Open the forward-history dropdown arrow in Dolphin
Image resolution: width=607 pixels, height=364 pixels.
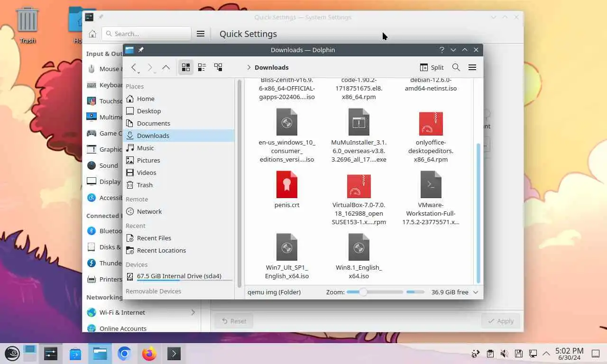tap(155, 72)
